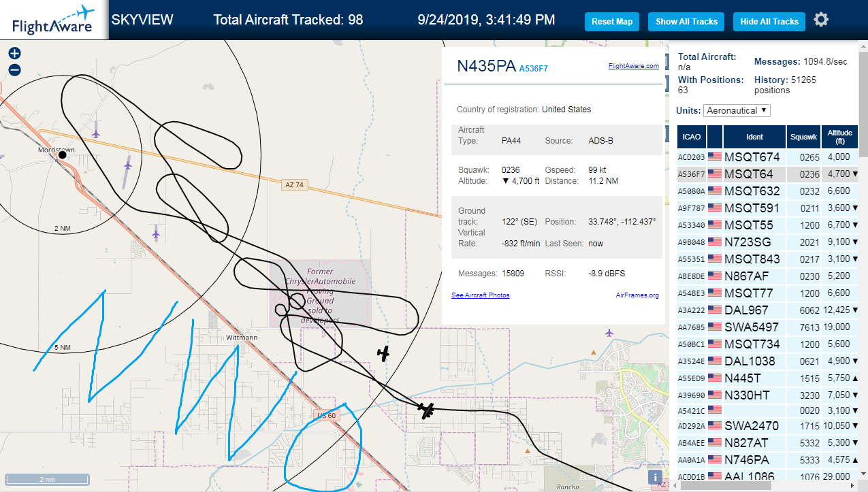Viewport: 868px width, 492px height.
Task: Zoom out the map with minus button
Action: tap(14, 69)
